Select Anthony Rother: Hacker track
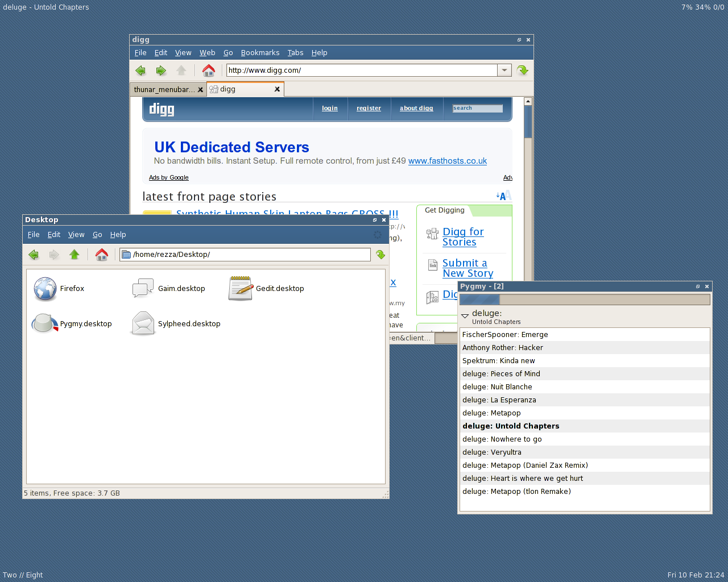This screenshot has width=728, height=582. point(585,348)
